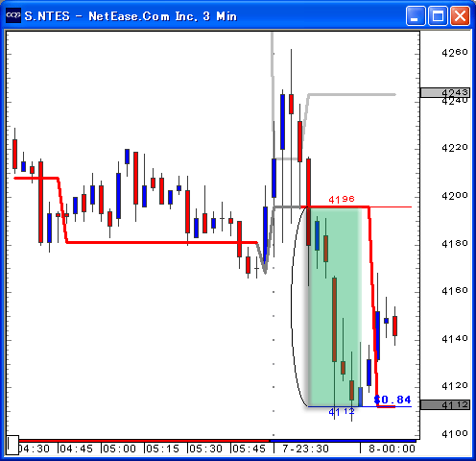This screenshot has width=476, height=461.
Task: Close the NetEase.Com chart window
Action: (460, 15)
